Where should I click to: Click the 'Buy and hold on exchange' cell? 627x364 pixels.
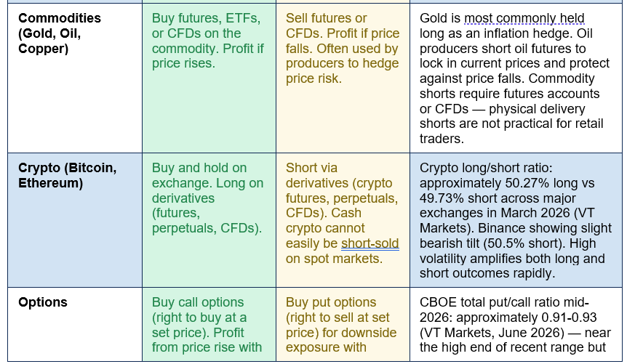(x=209, y=220)
